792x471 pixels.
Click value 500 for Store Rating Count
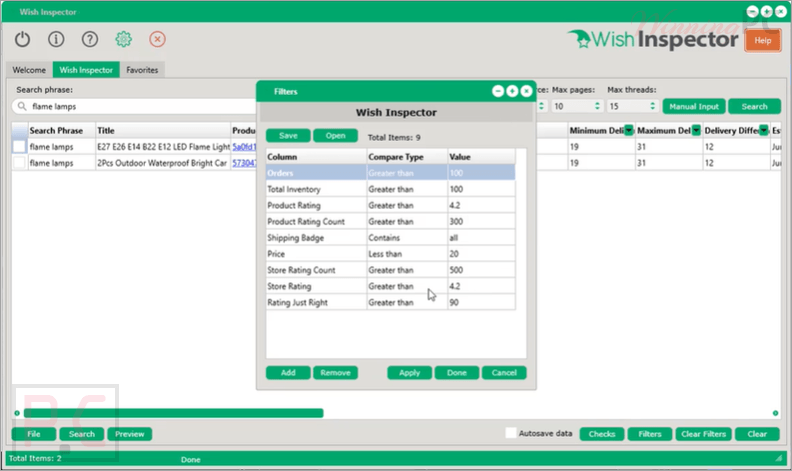click(481, 270)
